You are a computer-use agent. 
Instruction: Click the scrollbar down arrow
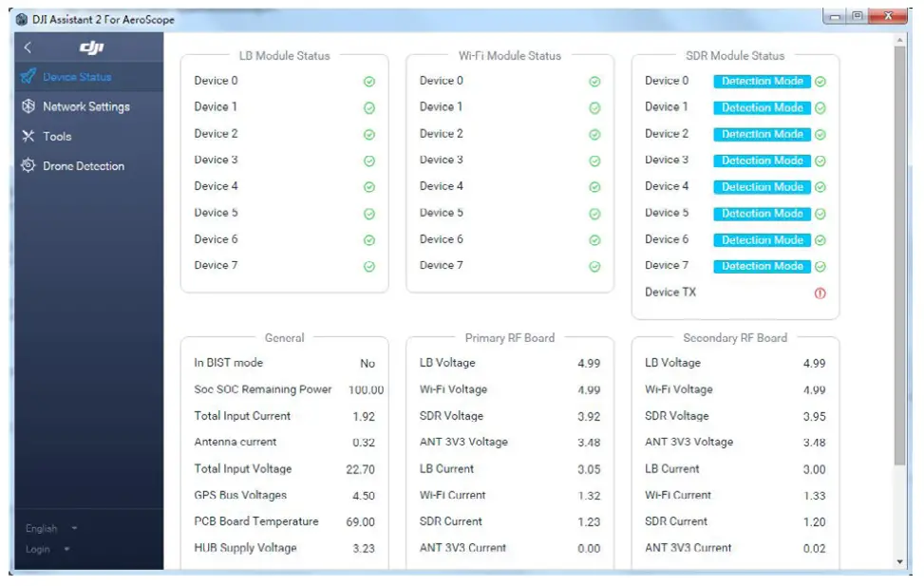899,562
